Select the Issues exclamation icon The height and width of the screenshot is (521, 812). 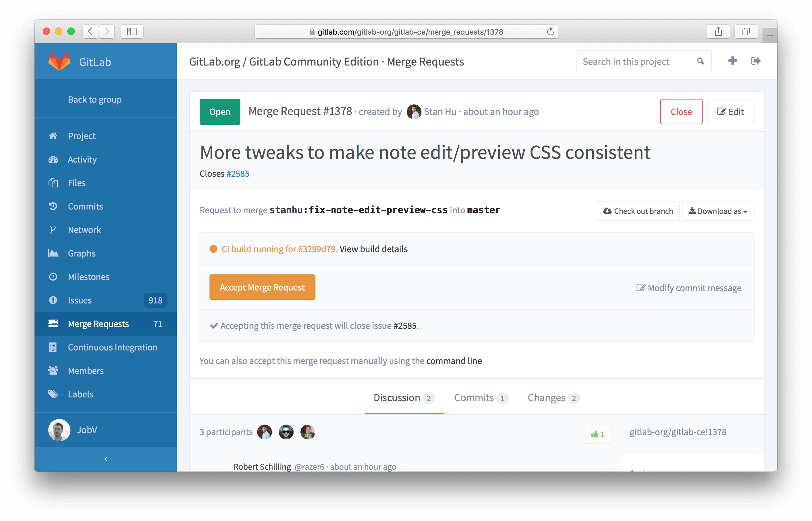point(53,300)
